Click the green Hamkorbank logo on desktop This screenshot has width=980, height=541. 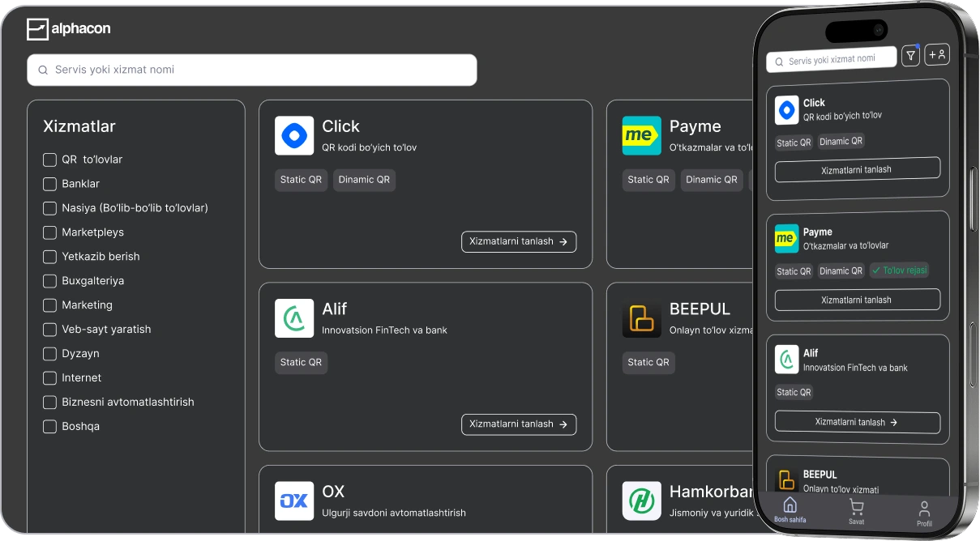tap(642, 501)
